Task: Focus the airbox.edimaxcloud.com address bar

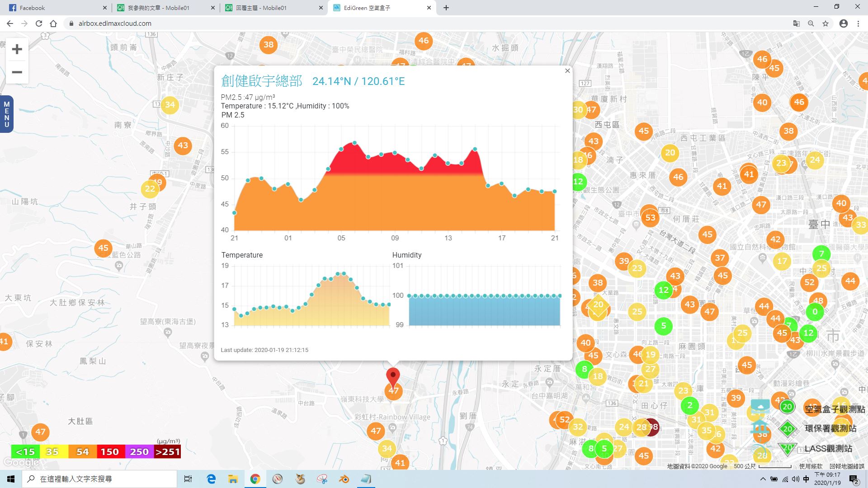Action: (425, 23)
